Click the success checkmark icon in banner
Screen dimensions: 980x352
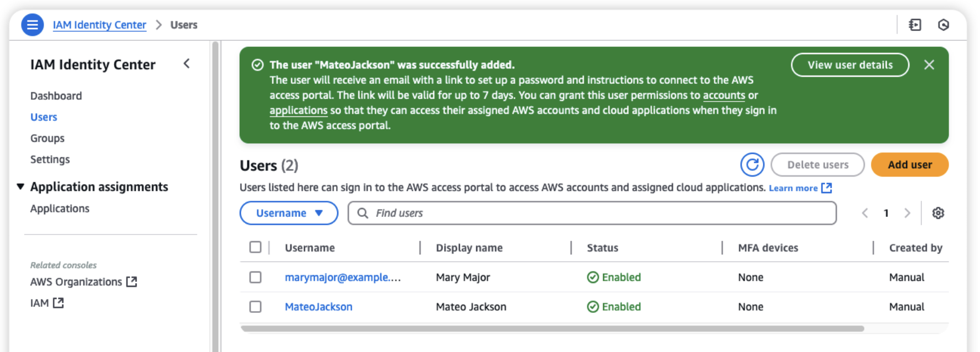(257, 65)
